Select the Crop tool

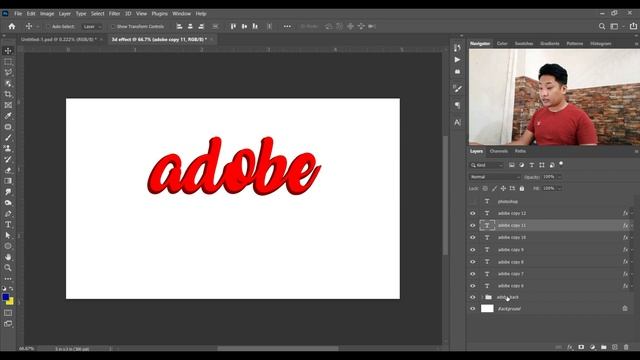8,94
